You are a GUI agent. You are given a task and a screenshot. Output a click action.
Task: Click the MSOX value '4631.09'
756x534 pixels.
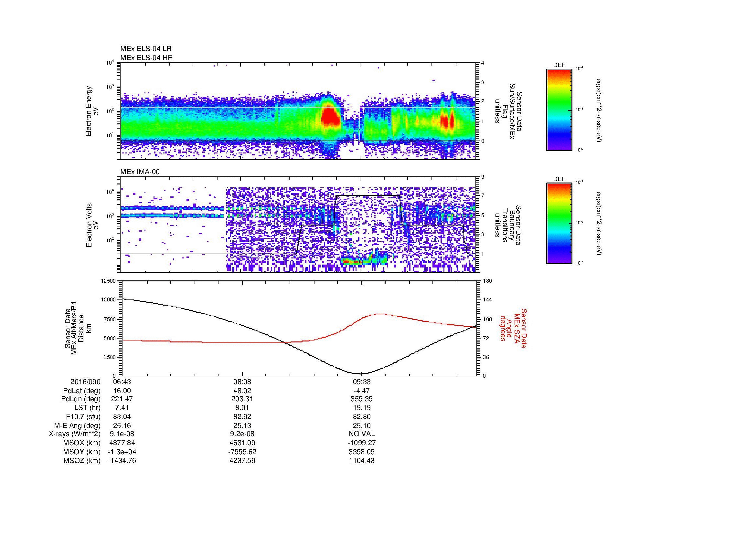[x=242, y=443]
